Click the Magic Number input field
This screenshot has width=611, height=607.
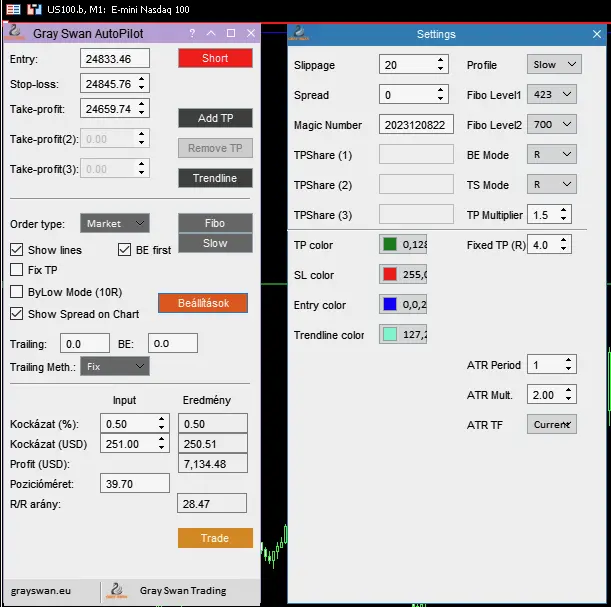[x=416, y=125]
